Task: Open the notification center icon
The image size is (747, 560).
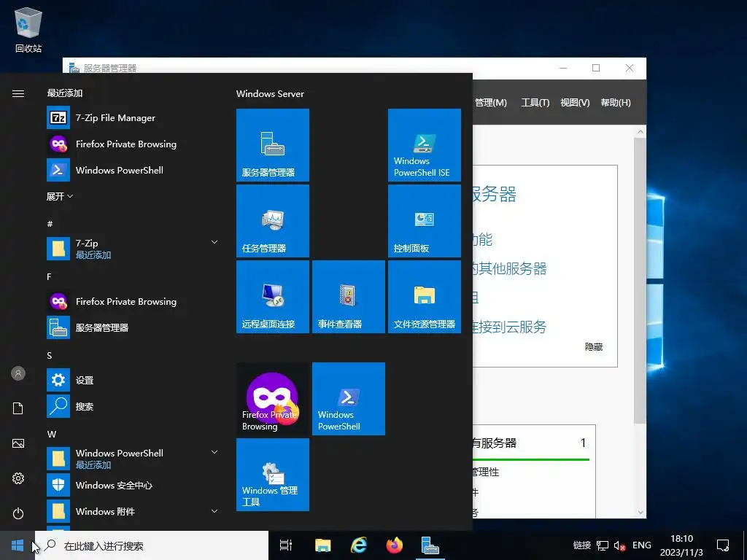Action: 723,545
